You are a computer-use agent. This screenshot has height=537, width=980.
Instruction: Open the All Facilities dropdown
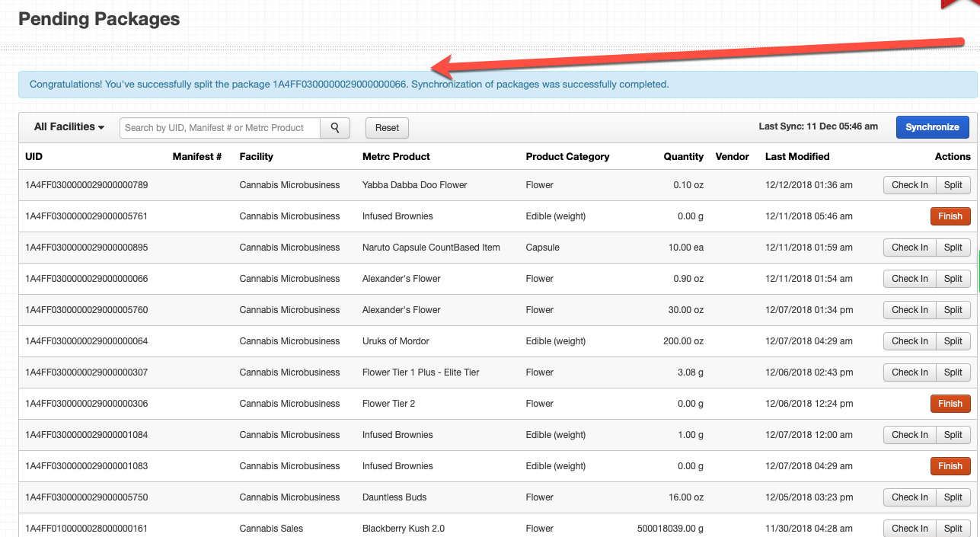click(67, 126)
